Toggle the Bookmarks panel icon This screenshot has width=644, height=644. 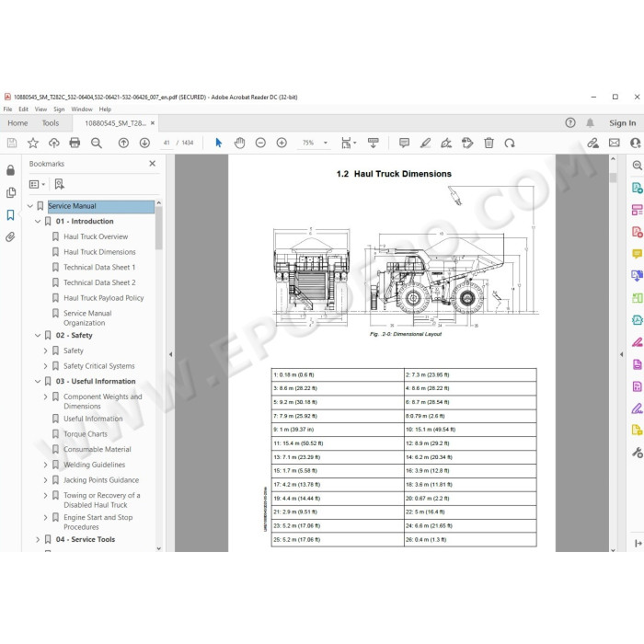click(11, 214)
